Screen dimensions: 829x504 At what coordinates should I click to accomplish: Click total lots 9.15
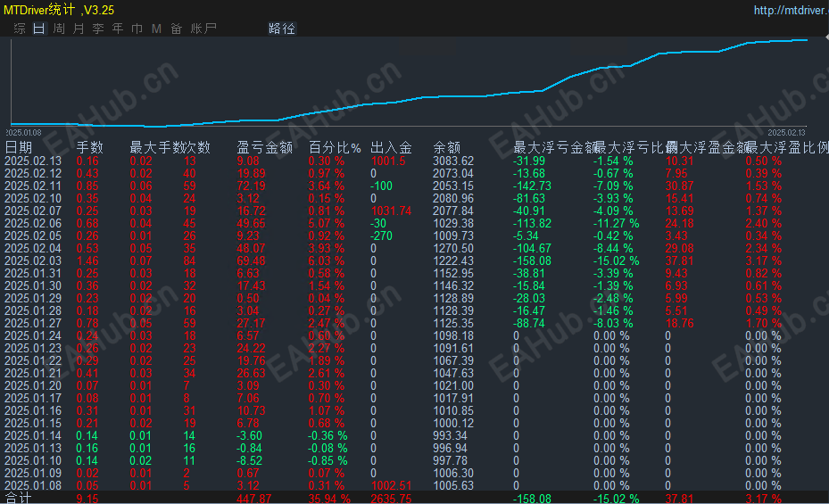point(87,499)
